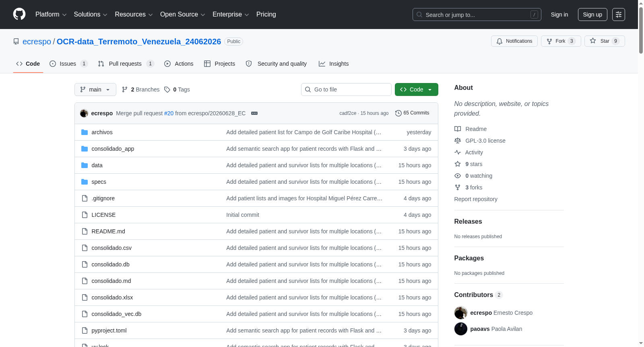Click the consolidado.xlsx file icon
Viewport: 644px width, 347px height.
tap(85, 297)
